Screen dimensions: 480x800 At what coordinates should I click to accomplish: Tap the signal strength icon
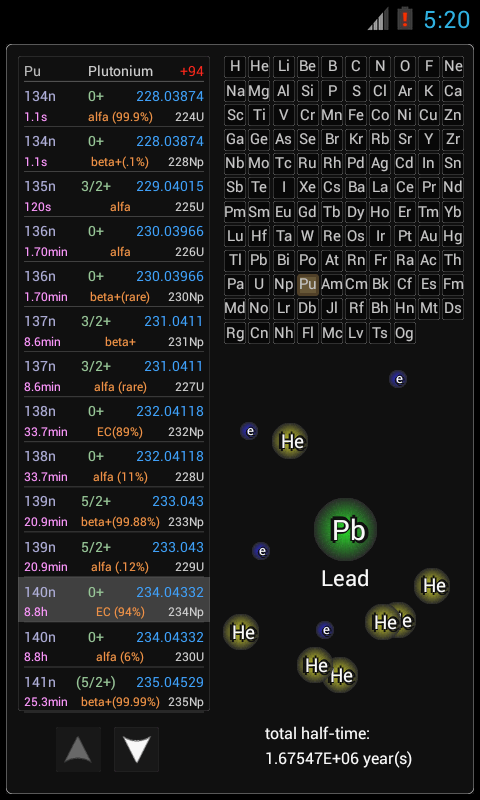click(x=378, y=19)
